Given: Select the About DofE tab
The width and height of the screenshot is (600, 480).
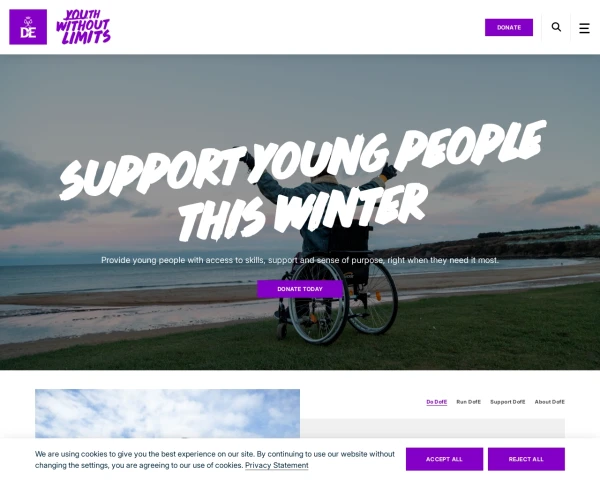Looking at the screenshot, I should pyautogui.click(x=549, y=402).
